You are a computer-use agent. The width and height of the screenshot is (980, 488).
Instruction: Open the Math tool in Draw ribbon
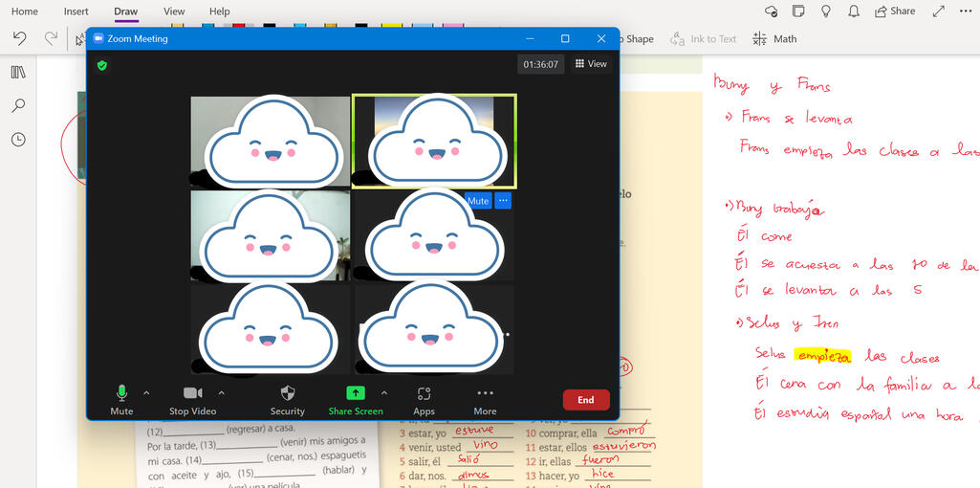tap(774, 39)
